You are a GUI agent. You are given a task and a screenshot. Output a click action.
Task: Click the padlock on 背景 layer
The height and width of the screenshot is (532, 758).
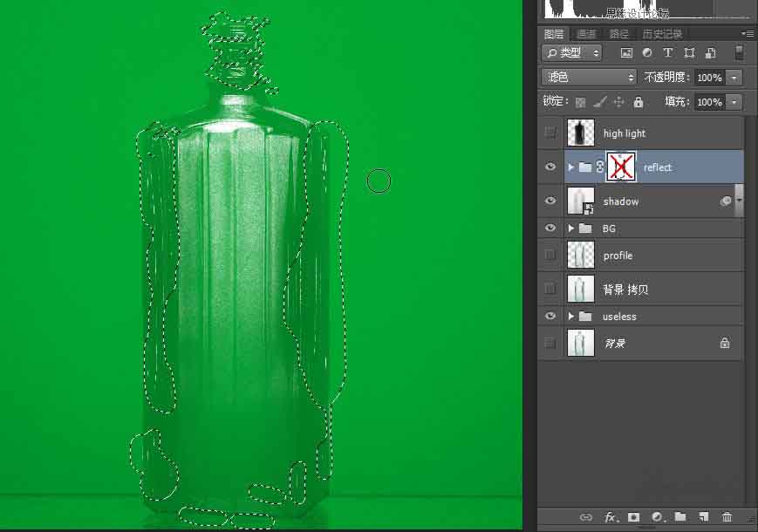pos(724,343)
